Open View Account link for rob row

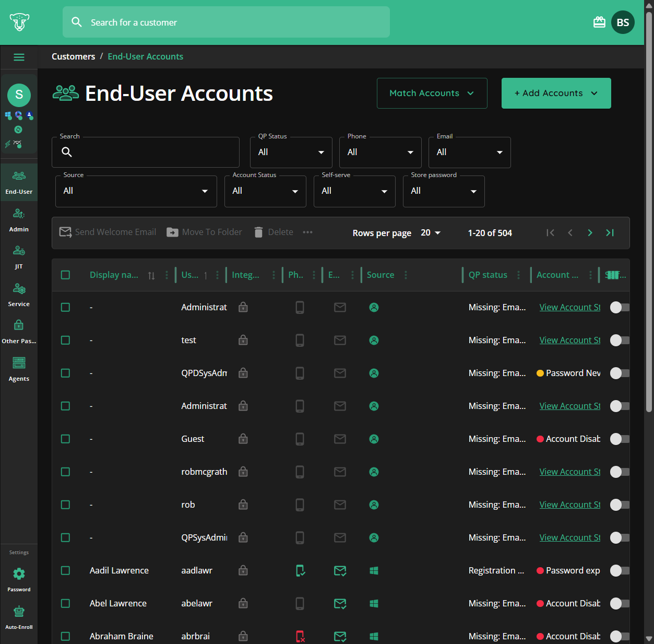[x=570, y=505]
